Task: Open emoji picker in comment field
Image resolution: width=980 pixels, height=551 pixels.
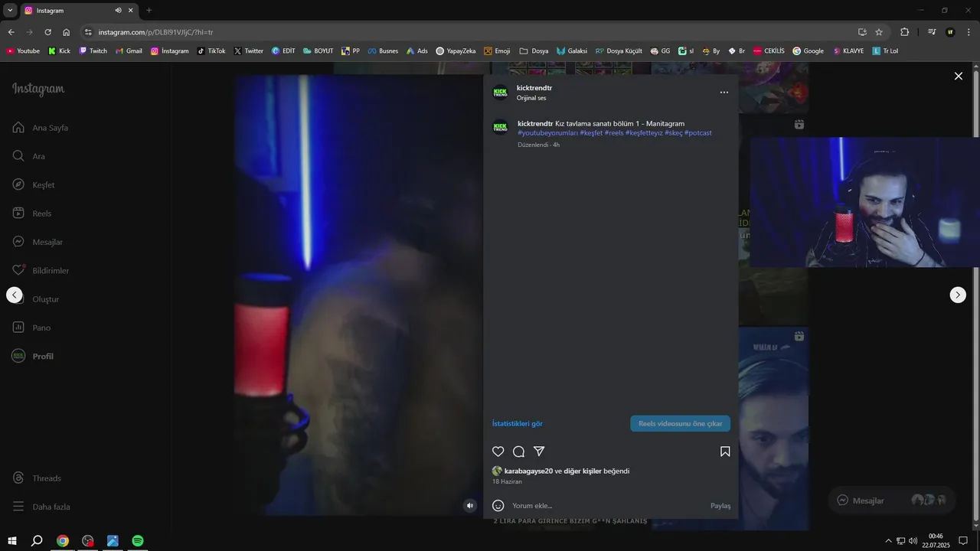Action: click(x=498, y=505)
